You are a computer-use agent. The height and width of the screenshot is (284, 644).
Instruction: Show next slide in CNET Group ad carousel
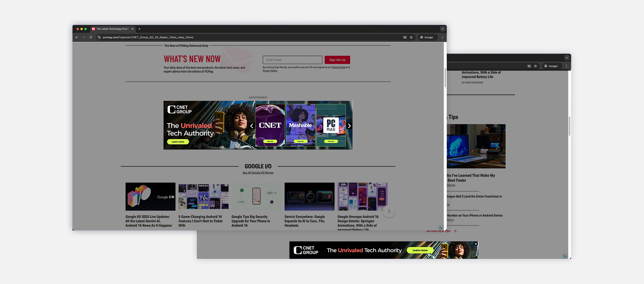(349, 126)
